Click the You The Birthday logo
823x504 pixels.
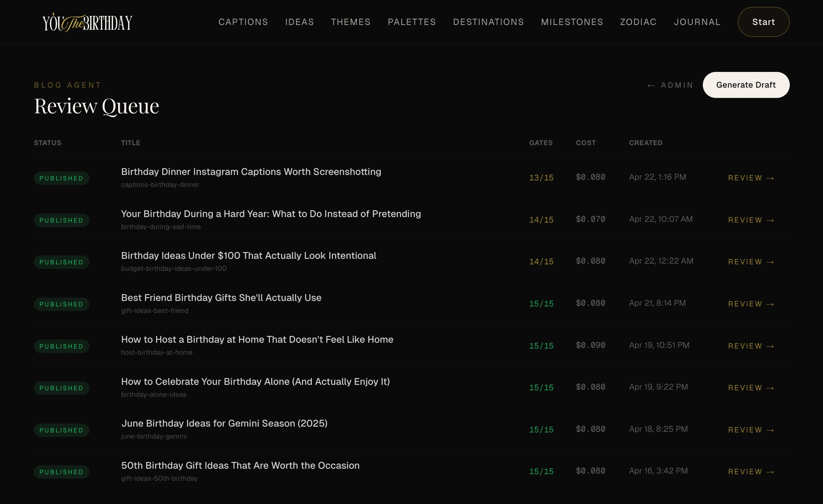87,22
